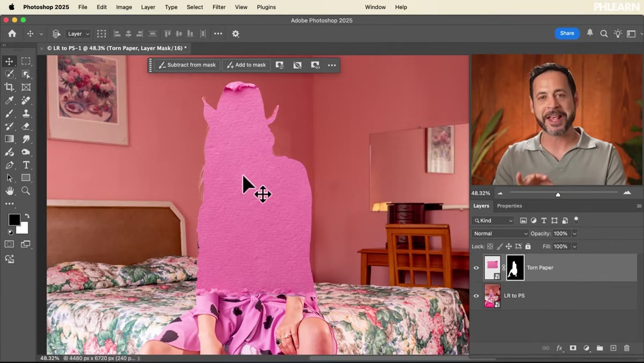Open the Opacity dropdown arrow
The width and height of the screenshot is (644, 363).
574,234
